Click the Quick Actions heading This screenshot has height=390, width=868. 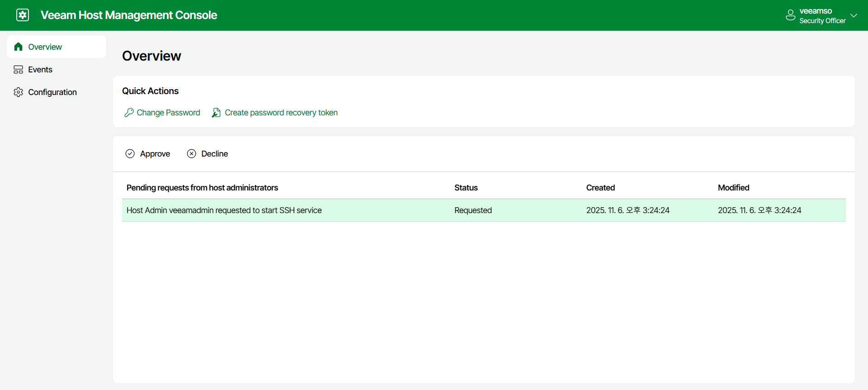point(150,91)
